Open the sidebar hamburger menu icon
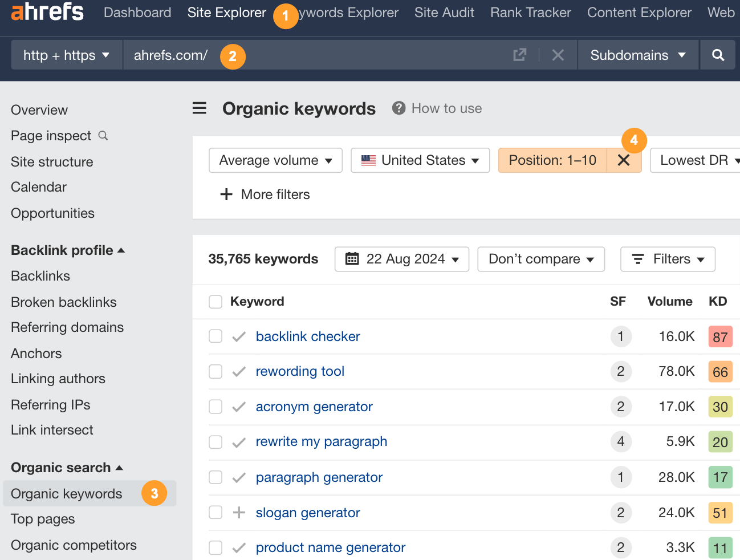Image resolution: width=740 pixels, height=560 pixels. pyautogui.click(x=199, y=108)
